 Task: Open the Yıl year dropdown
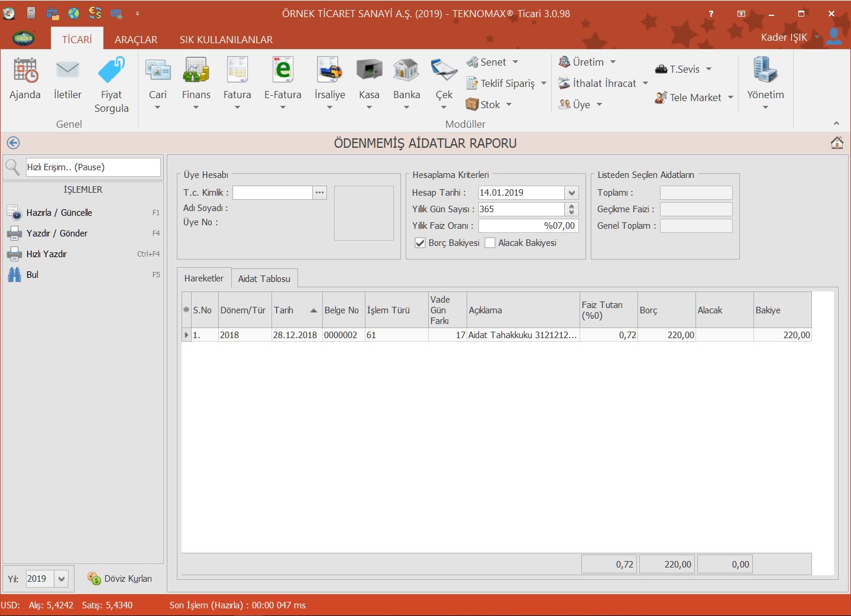click(x=62, y=579)
